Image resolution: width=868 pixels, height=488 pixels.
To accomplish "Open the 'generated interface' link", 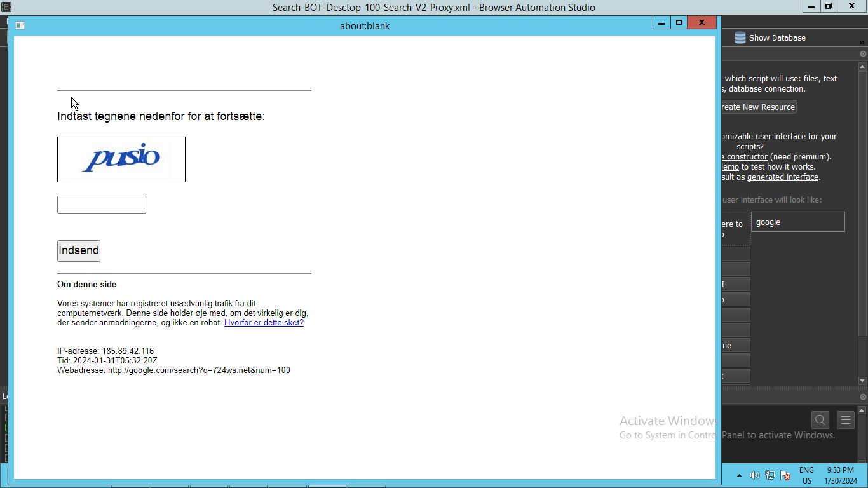I will point(783,177).
